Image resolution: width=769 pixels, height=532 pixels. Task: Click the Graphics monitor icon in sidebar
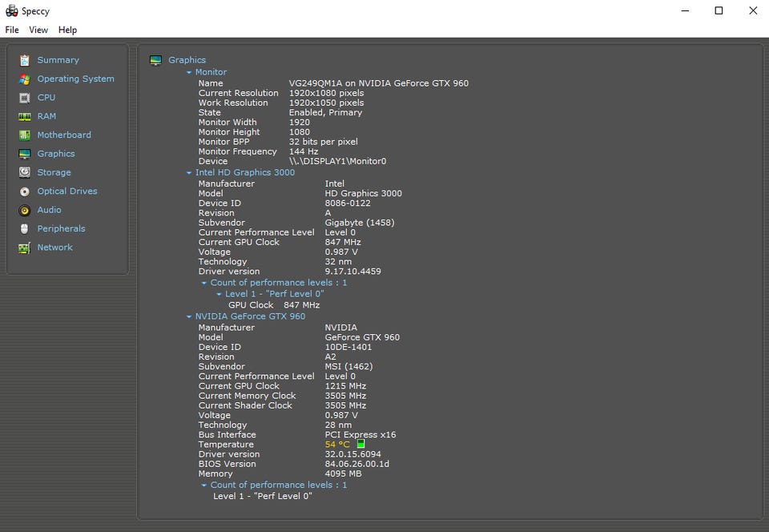coord(25,154)
